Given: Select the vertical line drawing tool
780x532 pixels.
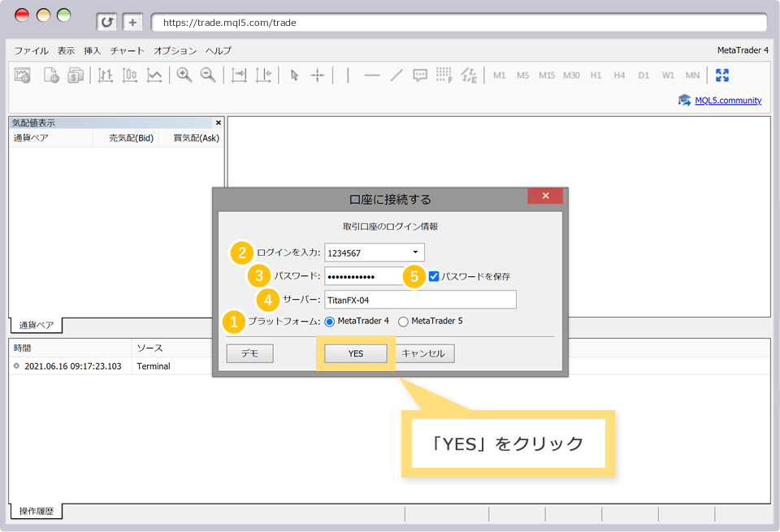Looking at the screenshot, I should pyautogui.click(x=348, y=76).
